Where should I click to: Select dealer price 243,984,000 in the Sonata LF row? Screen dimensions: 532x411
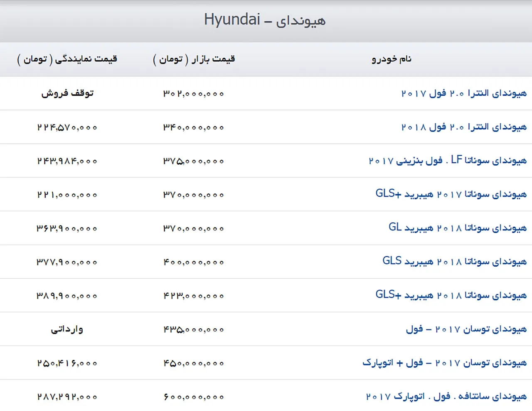67,161
